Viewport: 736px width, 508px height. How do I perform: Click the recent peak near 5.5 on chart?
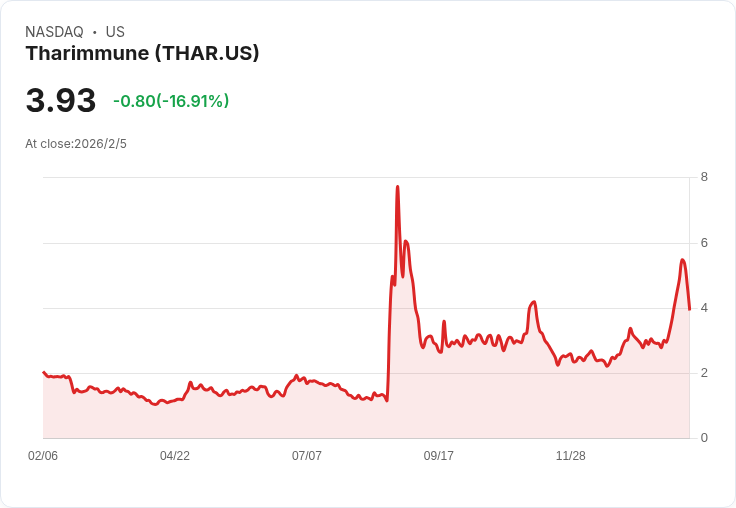(682, 260)
